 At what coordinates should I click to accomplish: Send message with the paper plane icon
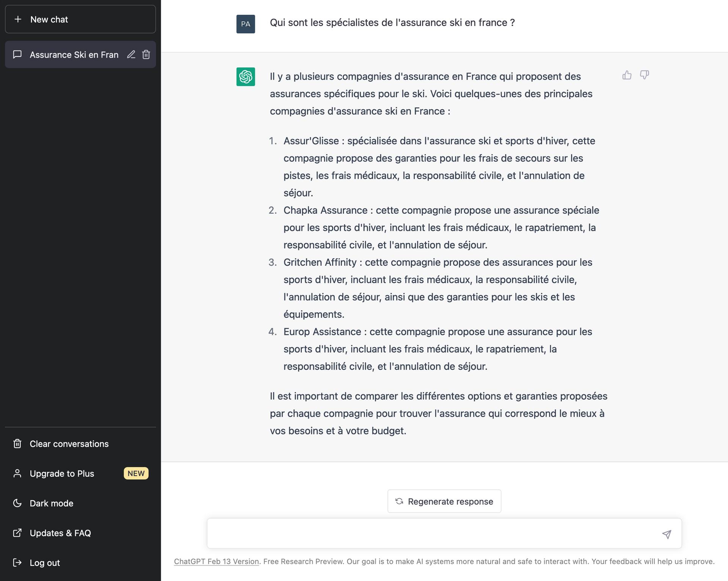667,534
